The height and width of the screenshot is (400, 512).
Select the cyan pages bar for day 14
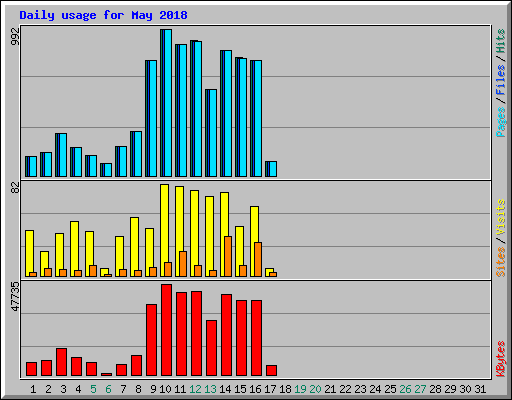[228, 114]
